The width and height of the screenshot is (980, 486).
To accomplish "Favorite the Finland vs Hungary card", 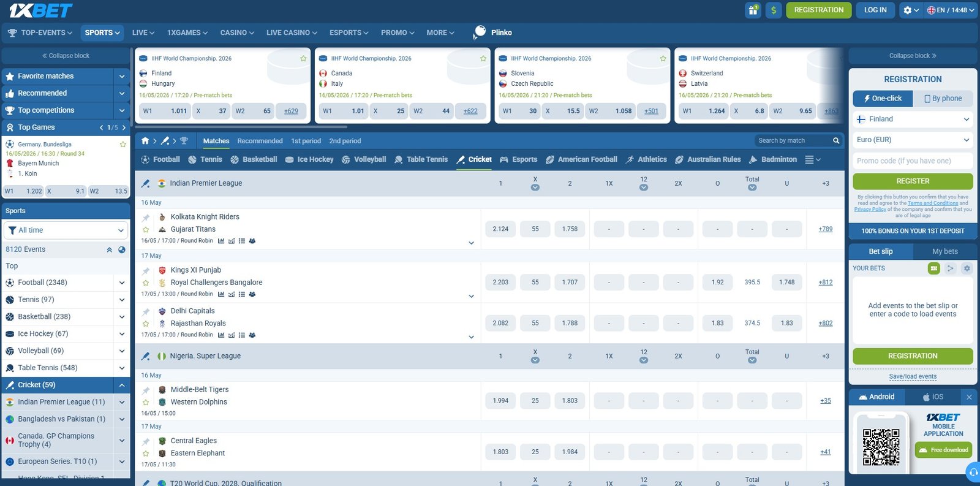I will click(303, 59).
